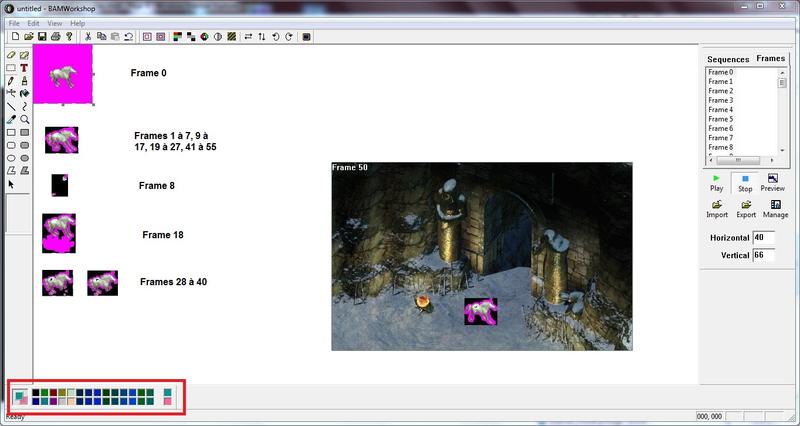Open the View menu
Image resolution: width=800 pixels, height=426 pixels.
click(x=55, y=23)
